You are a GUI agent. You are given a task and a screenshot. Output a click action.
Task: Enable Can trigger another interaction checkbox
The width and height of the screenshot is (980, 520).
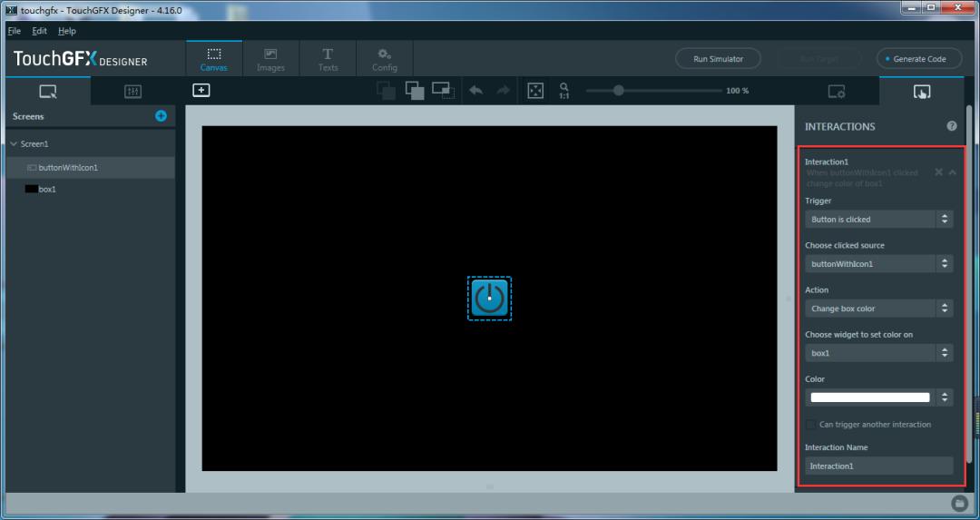(810, 425)
